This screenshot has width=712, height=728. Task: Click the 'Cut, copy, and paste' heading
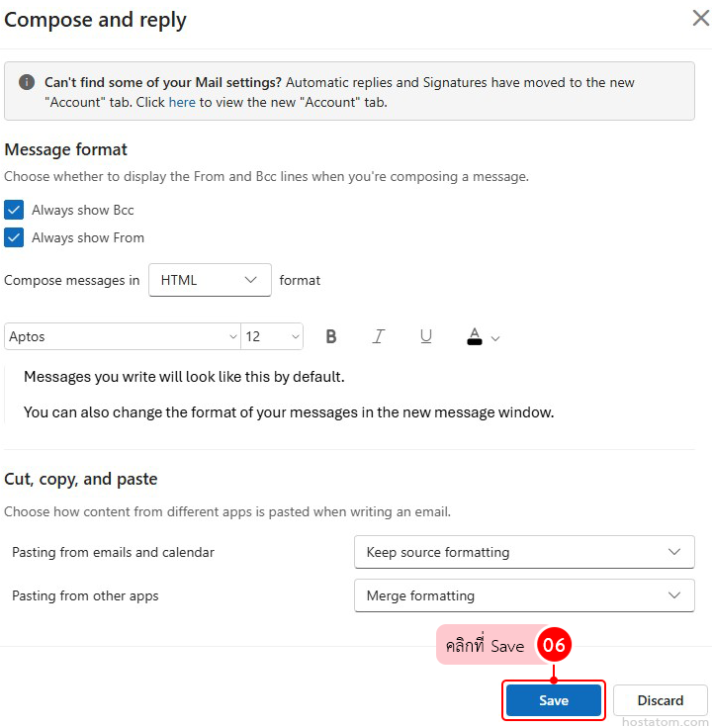click(x=81, y=479)
